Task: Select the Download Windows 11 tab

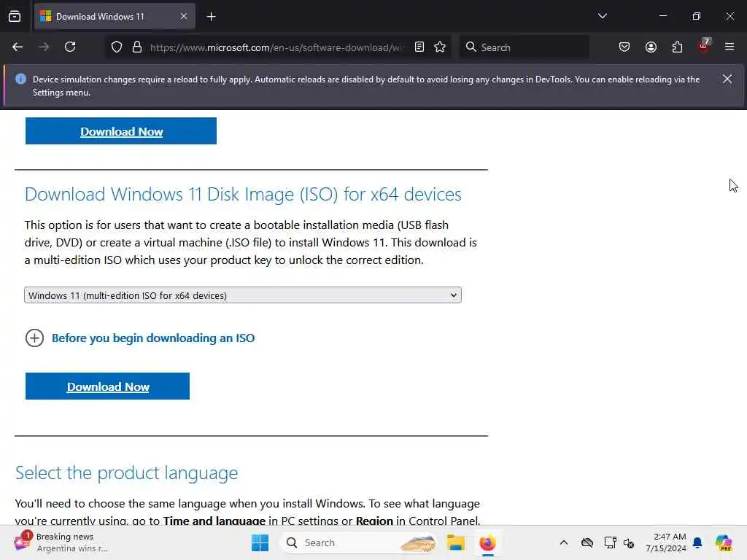Action: 115,17
